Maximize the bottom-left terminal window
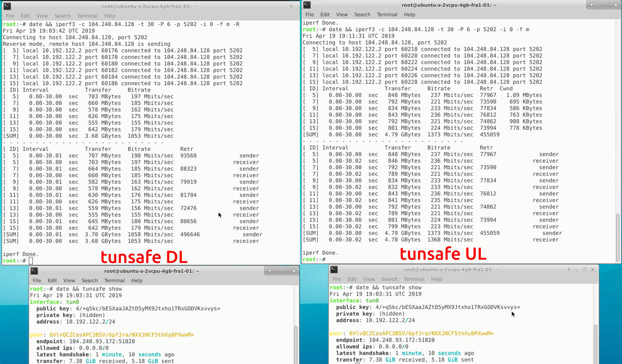The image size is (622, 364). coord(286,271)
